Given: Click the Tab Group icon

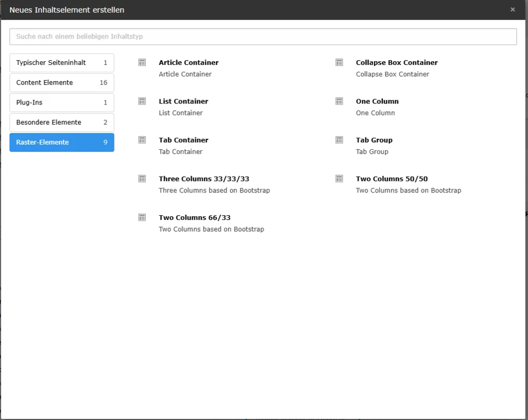Looking at the screenshot, I should (339, 140).
